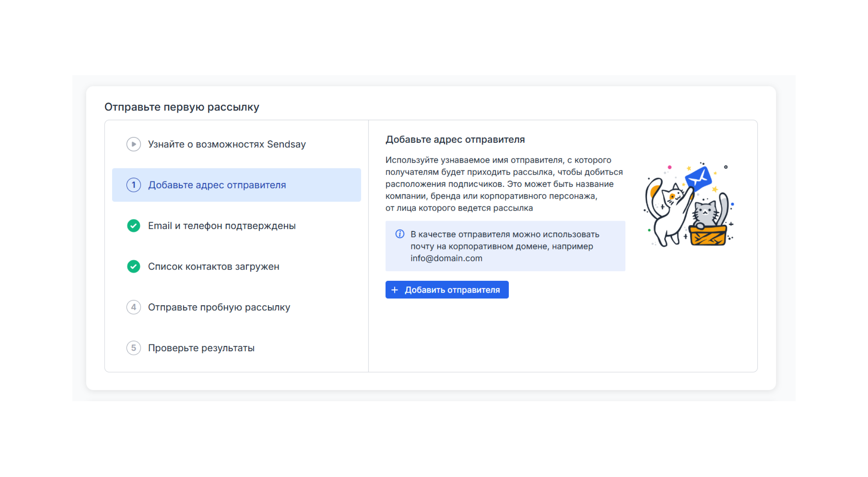Click the blue corporate domain hint box

tap(505, 246)
